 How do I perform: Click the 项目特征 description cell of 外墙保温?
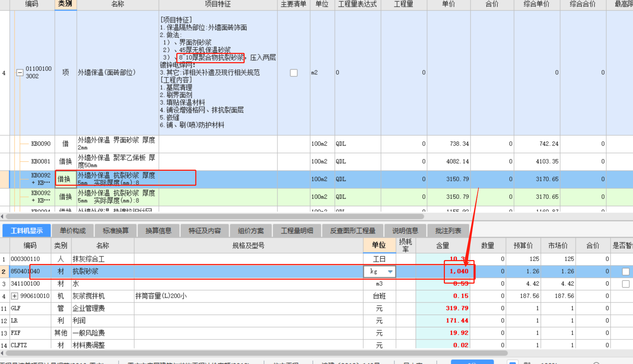[218, 73]
